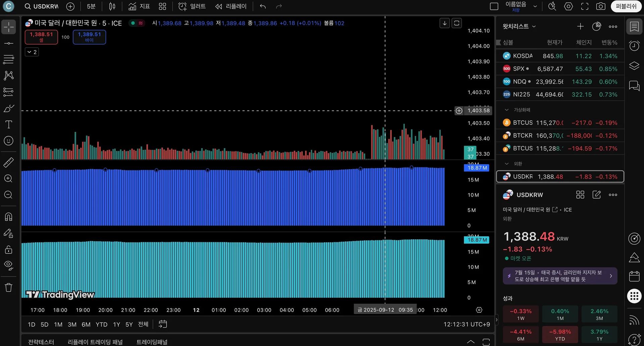Open forecasting and measurement tools

tap(9, 92)
